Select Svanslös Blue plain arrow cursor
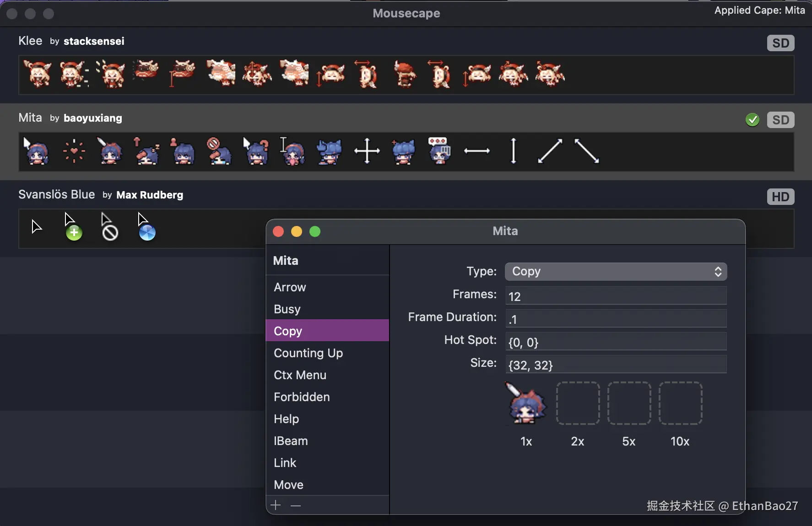 click(x=37, y=226)
